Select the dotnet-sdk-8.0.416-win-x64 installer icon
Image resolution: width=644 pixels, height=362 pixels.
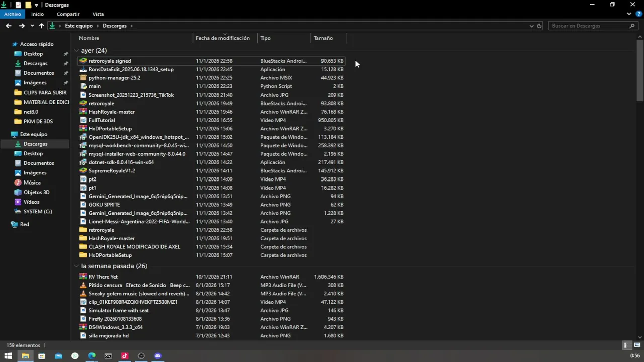[84, 162]
